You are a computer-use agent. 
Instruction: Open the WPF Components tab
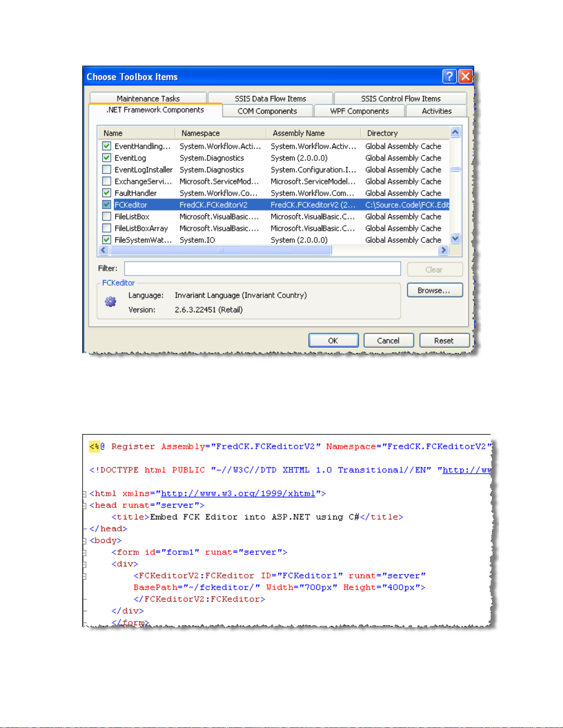359,111
